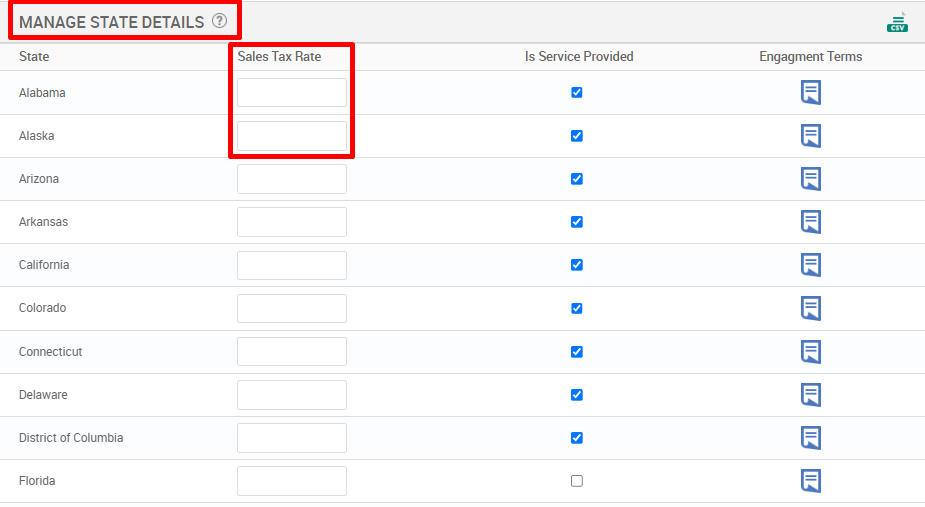Select the Delaware state name

click(x=43, y=395)
